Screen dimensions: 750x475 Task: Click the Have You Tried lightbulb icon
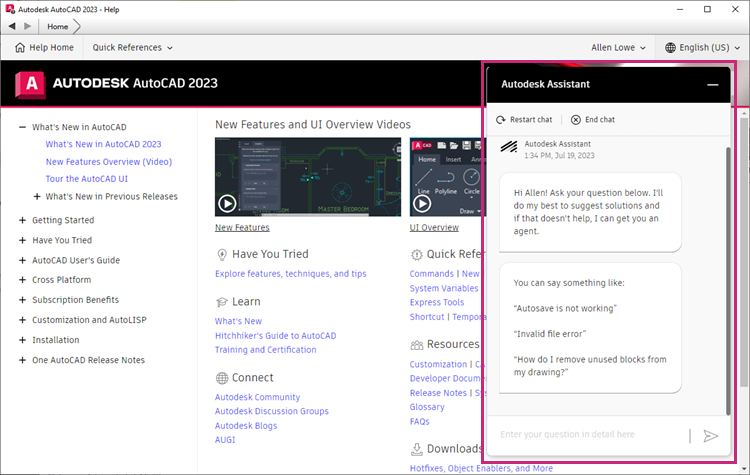221,254
